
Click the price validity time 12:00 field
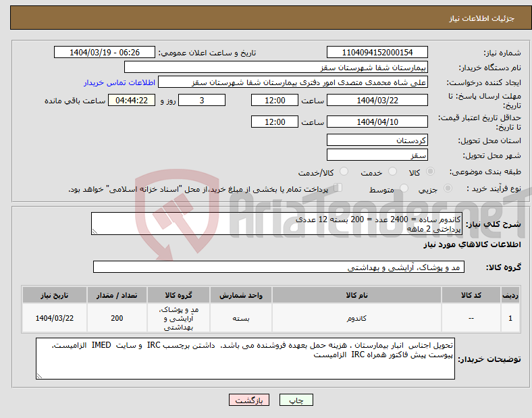[x=275, y=122]
